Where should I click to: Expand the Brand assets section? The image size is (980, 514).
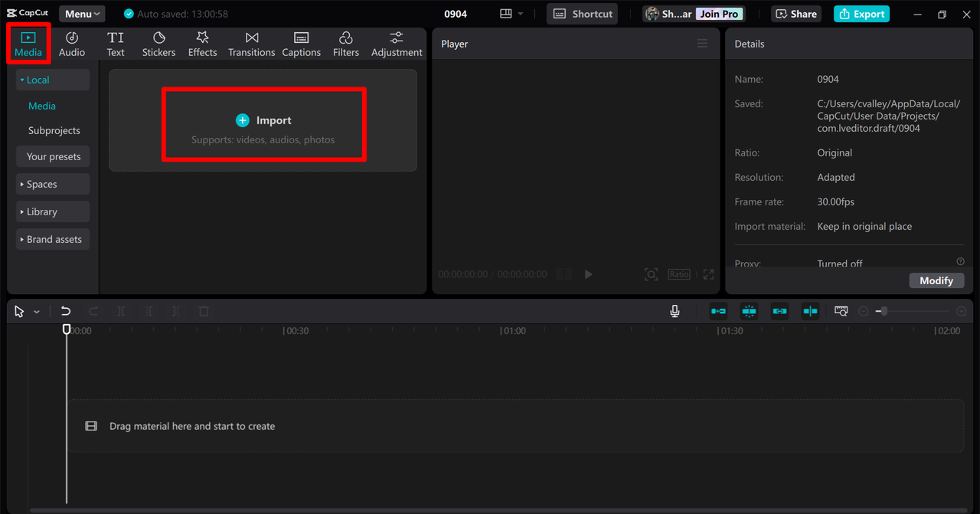pyautogui.click(x=53, y=239)
